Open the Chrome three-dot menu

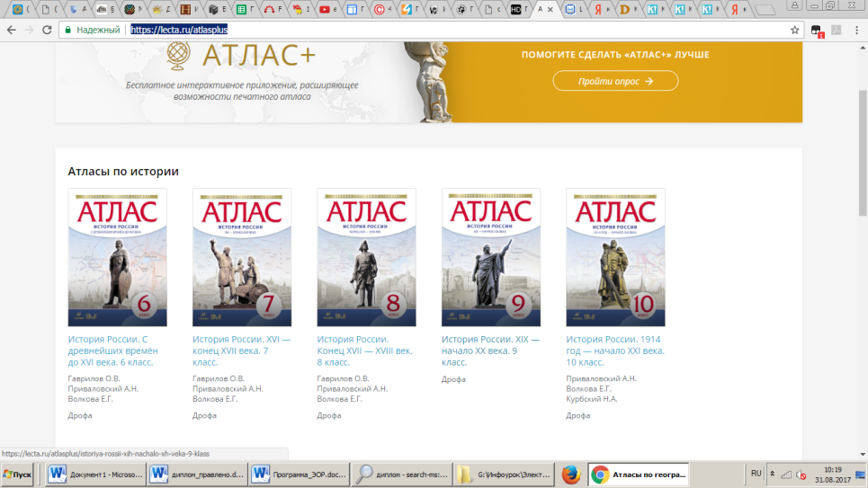(x=856, y=30)
